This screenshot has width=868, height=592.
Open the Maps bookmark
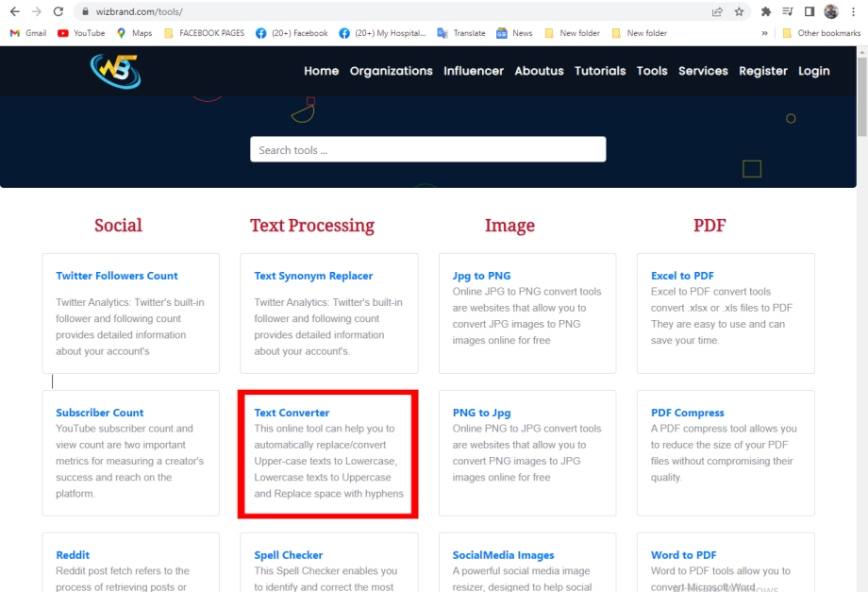coord(133,32)
